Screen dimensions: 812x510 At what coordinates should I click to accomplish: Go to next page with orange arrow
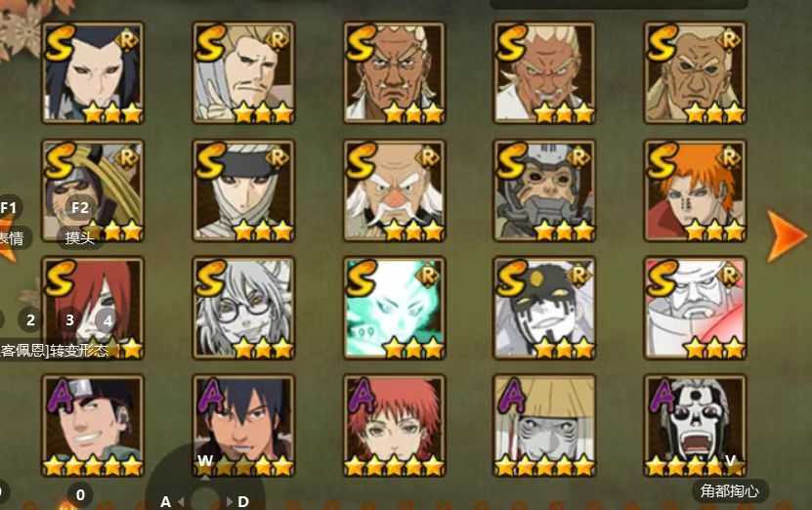click(787, 235)
